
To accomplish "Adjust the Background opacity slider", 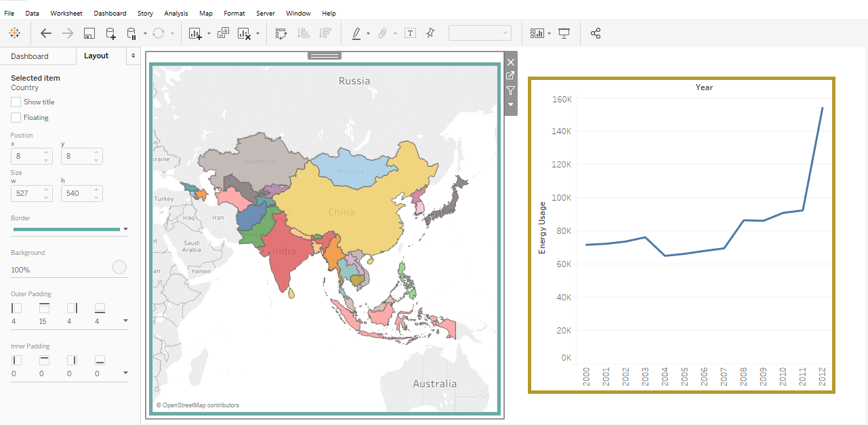I will (x=119, y=267).
